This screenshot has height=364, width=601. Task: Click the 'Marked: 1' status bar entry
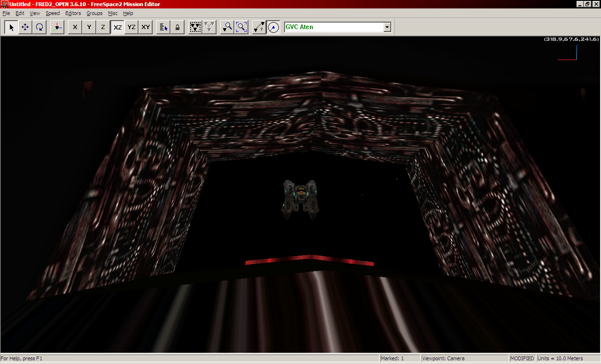(400, 358)
